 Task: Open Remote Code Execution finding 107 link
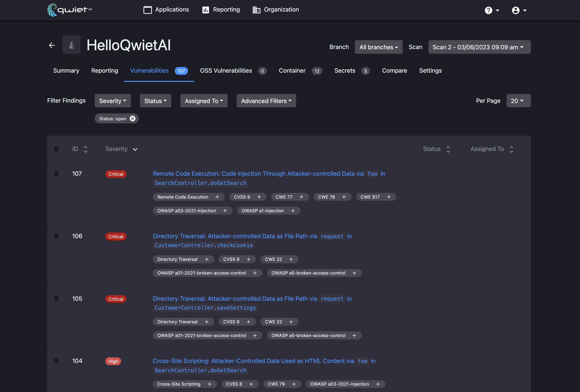point(269,178)
